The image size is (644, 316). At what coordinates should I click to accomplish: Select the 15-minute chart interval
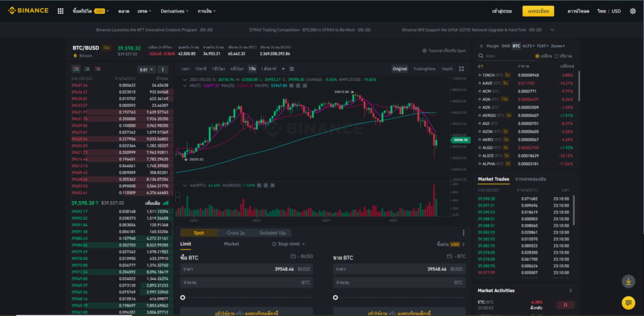(x=201, y=69)
